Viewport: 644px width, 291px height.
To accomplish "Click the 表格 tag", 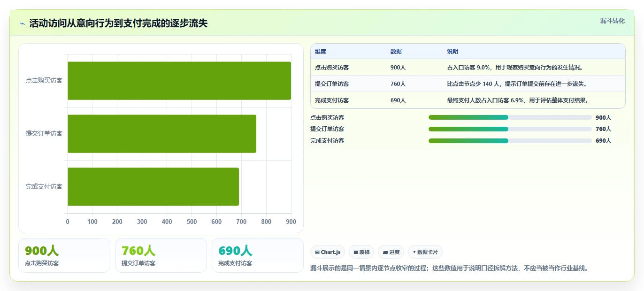I will point(361,252).
